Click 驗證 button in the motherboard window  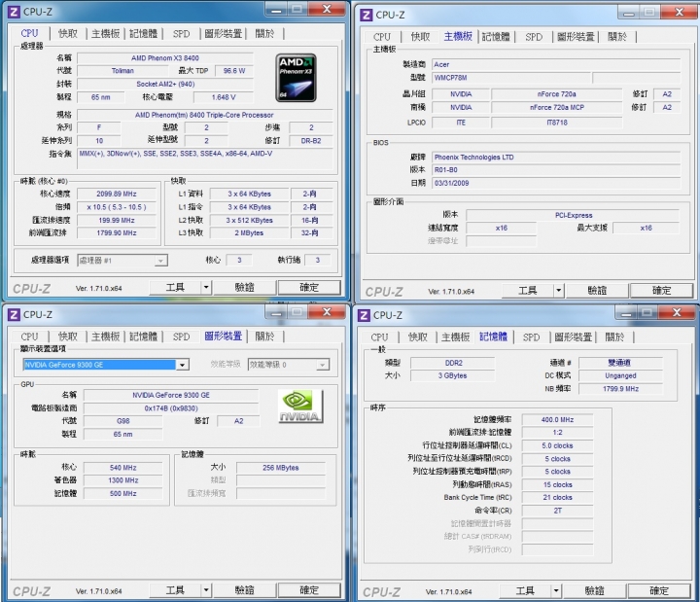click(597, 291)
